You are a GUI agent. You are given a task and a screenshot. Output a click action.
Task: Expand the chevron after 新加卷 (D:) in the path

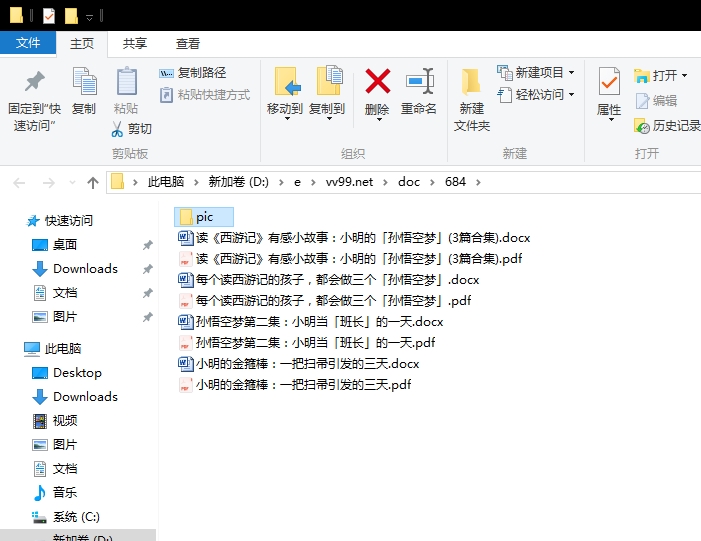281,182
